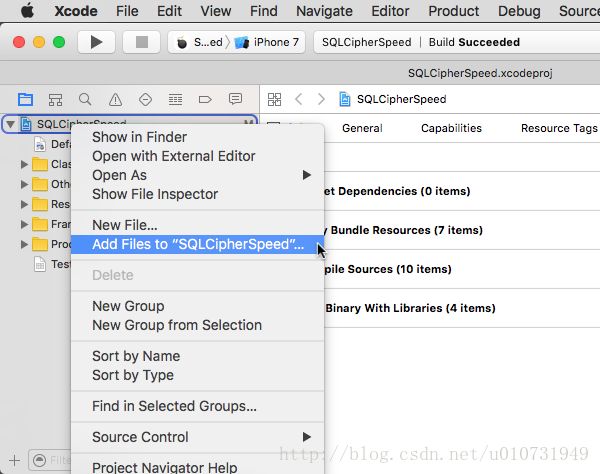
Task: Open the Apple menu
Action: coord(27,11)
